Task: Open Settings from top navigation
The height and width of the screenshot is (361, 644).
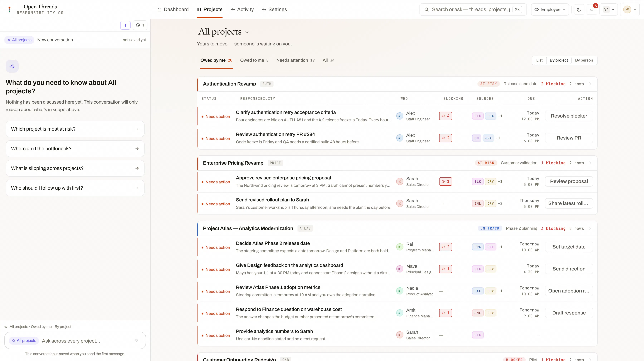Action: click(x=274, y=9)
